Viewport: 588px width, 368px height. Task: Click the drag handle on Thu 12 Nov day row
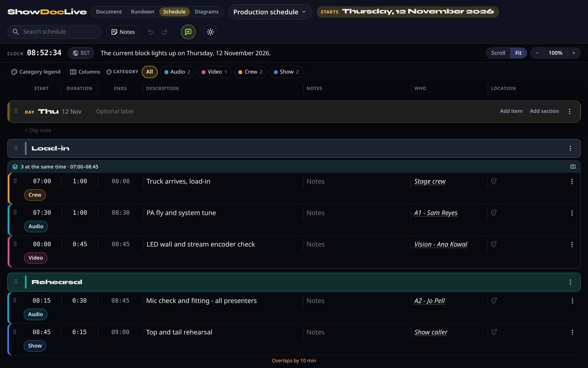16,111
